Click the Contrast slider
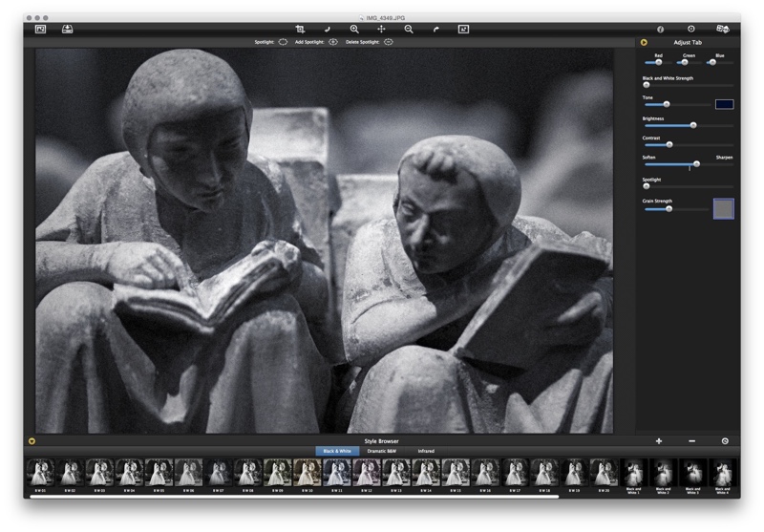The width and height of the screenshot is (764, 532). coord(689,144)
